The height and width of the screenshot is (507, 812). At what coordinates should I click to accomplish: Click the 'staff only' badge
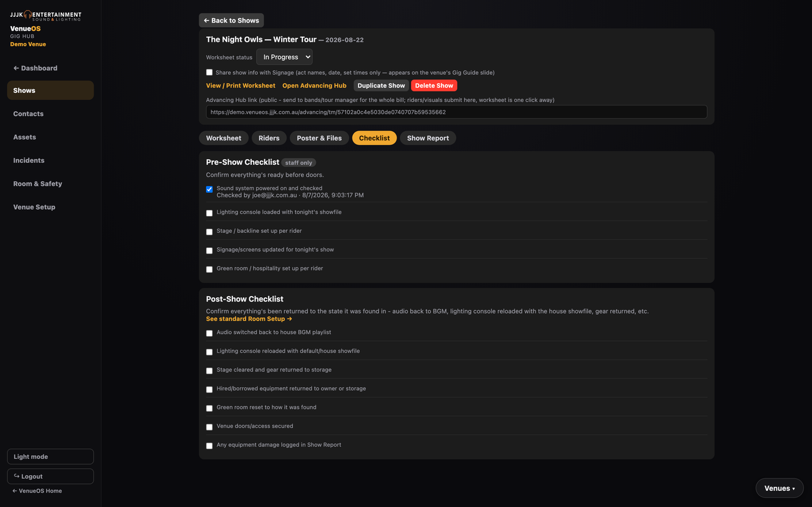[299, 163]
